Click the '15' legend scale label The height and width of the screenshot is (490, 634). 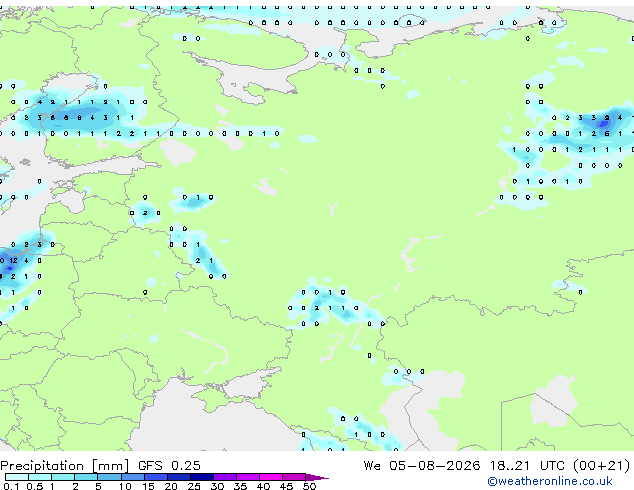tap(148, 486)
